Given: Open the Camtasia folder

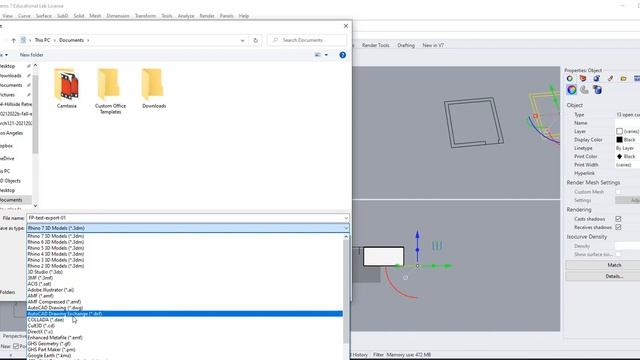Looking at the screenshot, I should point(67,88).
